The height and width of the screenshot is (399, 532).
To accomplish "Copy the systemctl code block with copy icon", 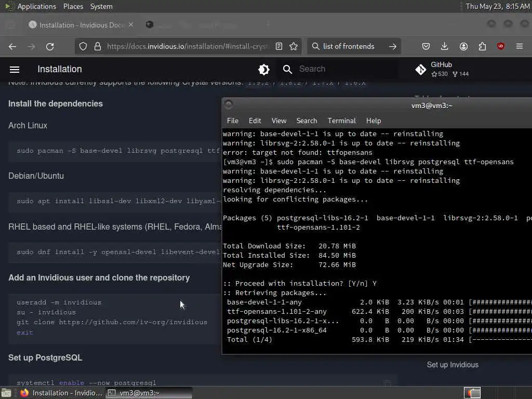I will coord(387,383).
